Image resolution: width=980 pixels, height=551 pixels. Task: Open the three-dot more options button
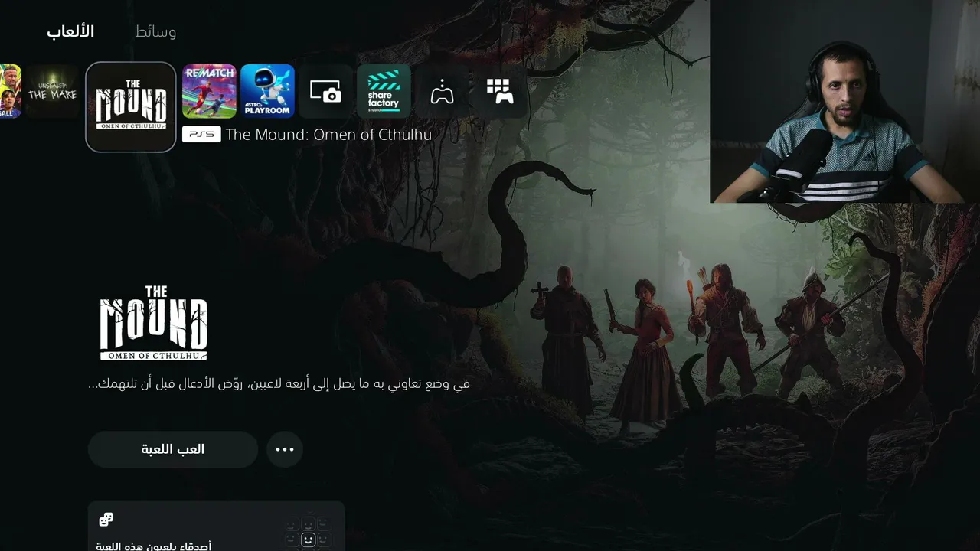(x=285, y=449)
